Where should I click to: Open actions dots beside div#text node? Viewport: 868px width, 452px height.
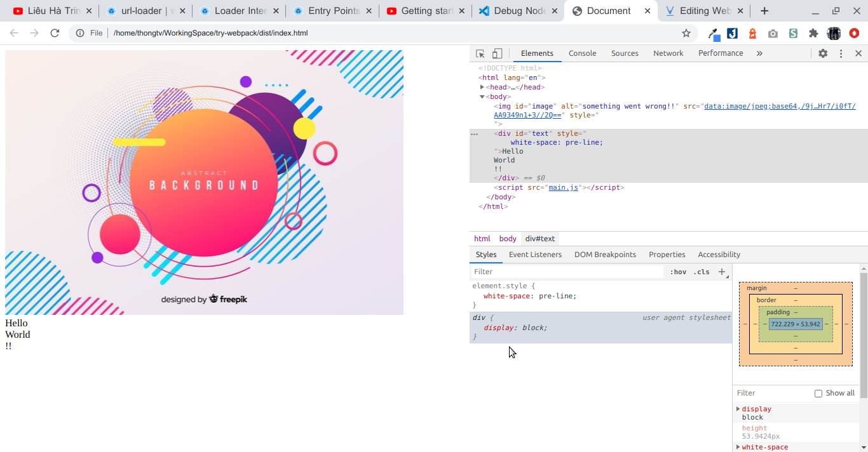tap(474, 134)
